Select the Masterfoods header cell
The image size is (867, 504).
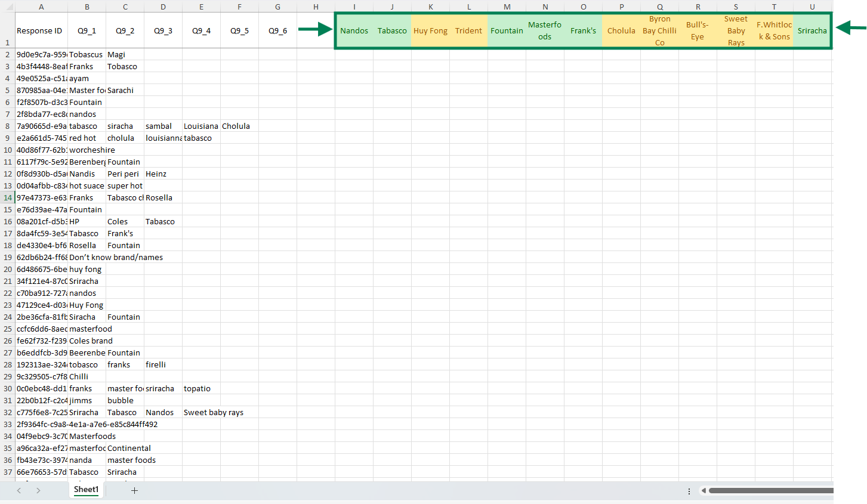pos(545,30)
